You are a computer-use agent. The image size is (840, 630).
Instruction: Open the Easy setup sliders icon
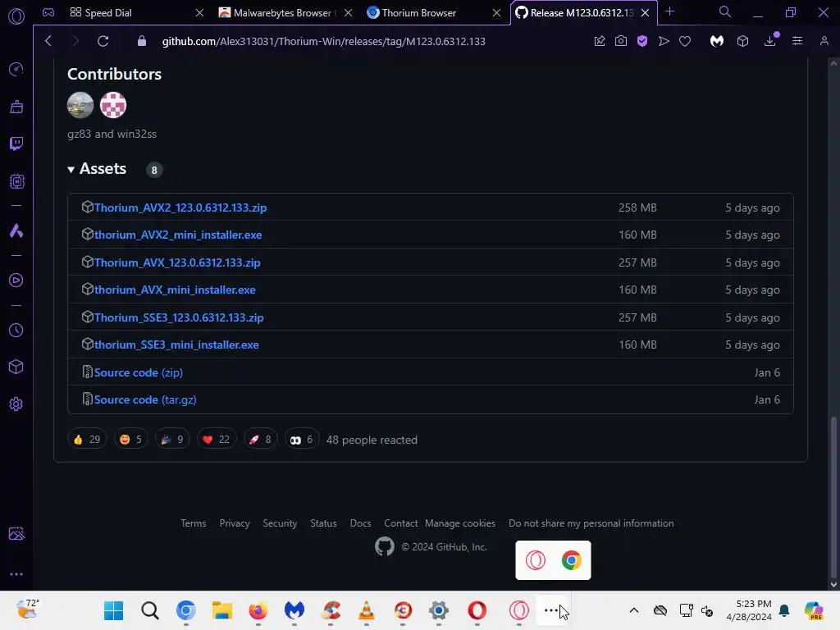(x=797, y=41)
